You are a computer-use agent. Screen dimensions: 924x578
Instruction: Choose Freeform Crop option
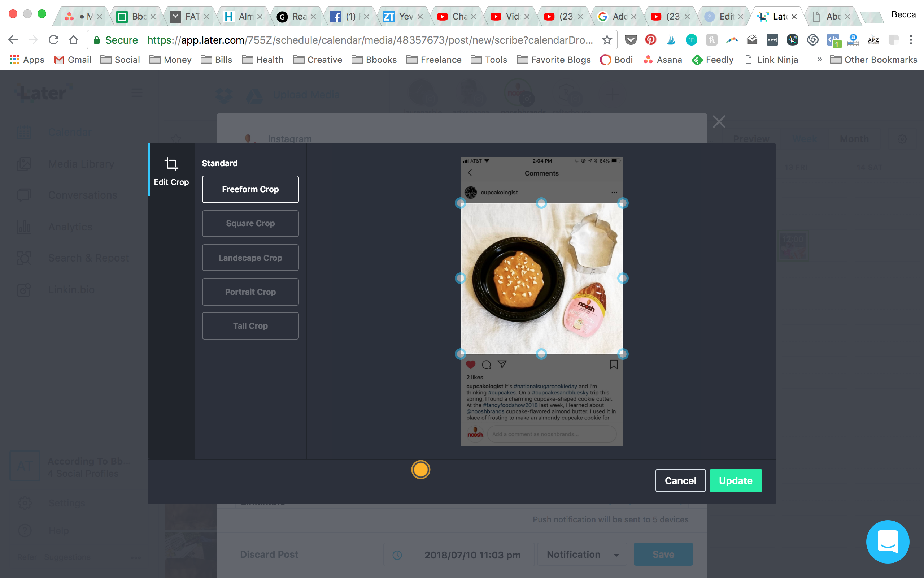(250, 189)
